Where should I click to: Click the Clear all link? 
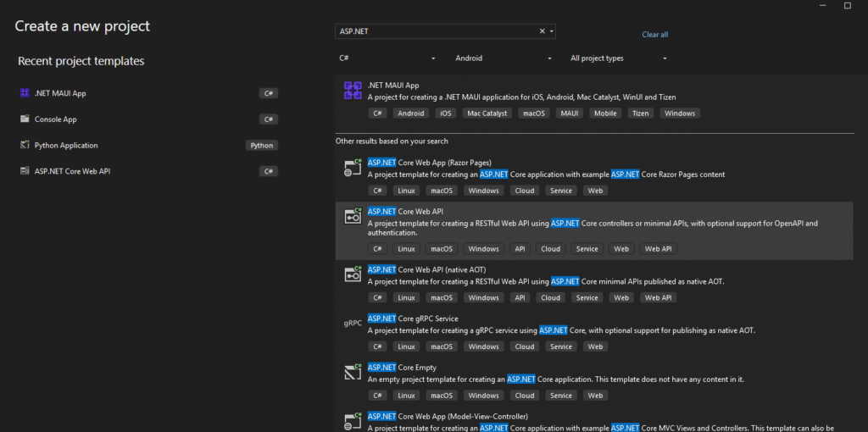(x=654, y=35)
